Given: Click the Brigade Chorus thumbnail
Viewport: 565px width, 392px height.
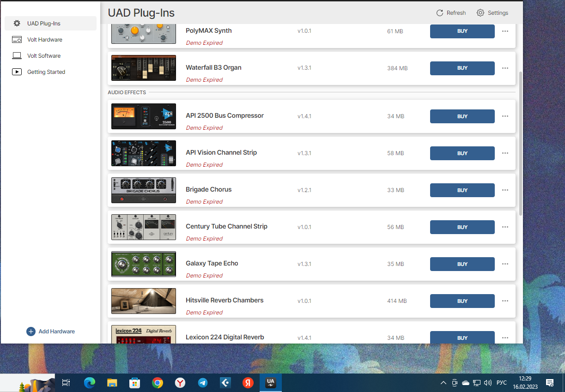Looking at the screenshot, I should 144,190.
